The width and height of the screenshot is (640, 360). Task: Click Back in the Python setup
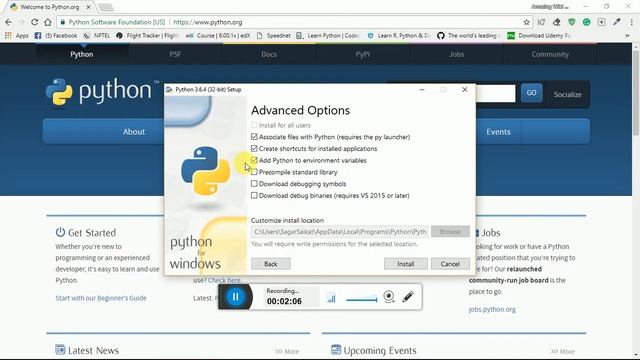[271, 264]
